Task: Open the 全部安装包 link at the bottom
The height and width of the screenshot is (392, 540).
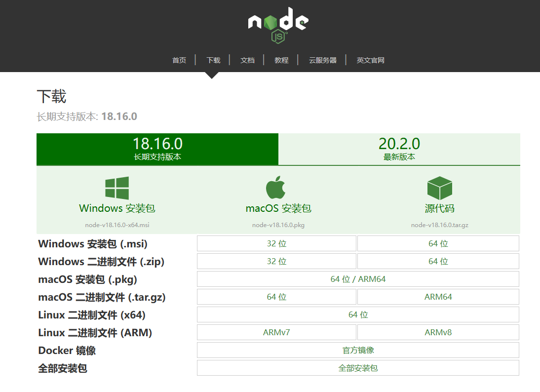Action: [357, 367]
